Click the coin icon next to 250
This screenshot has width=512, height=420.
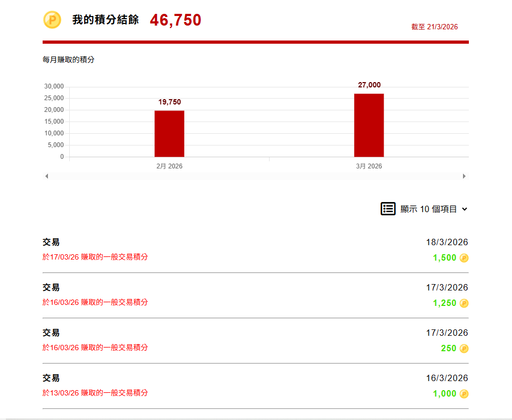pyautogui.click(x=464, y=349)
